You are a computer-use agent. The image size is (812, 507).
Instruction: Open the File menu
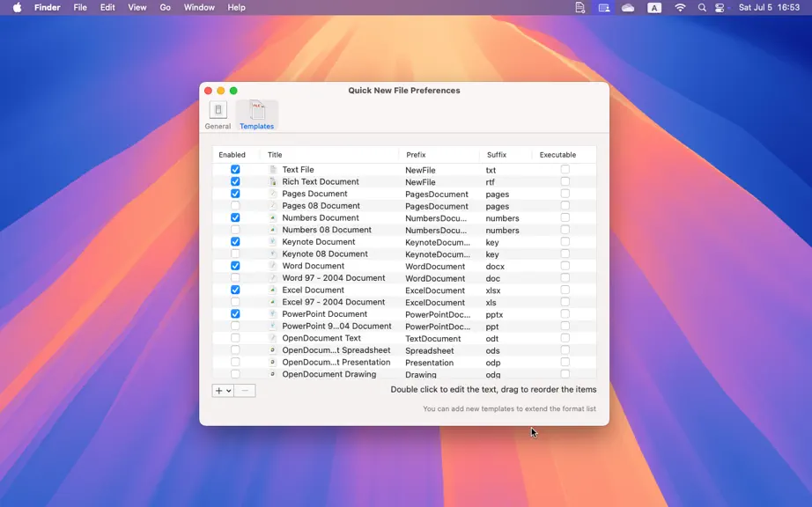[x=80, y=7]
